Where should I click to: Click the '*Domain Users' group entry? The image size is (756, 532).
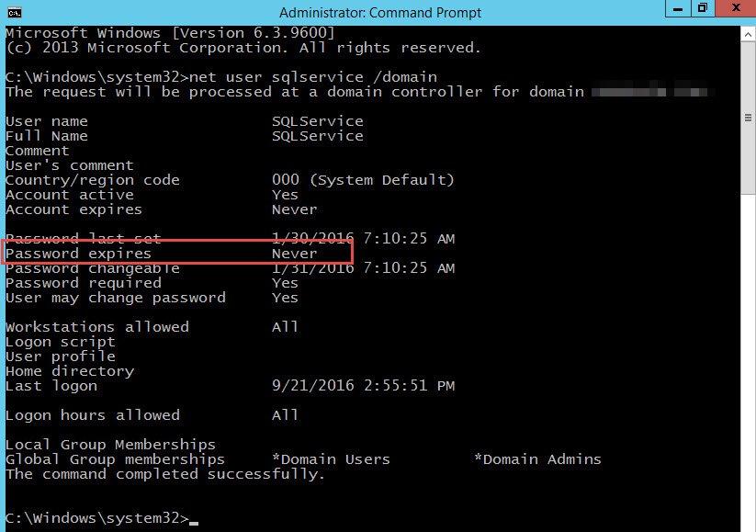click(x=332, y=459)
